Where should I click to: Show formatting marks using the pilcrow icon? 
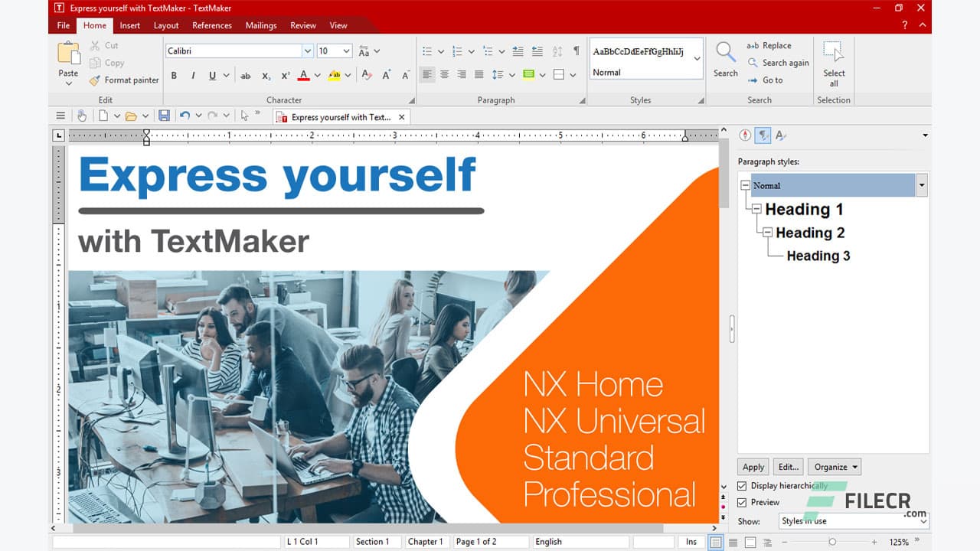click(576, 51)
